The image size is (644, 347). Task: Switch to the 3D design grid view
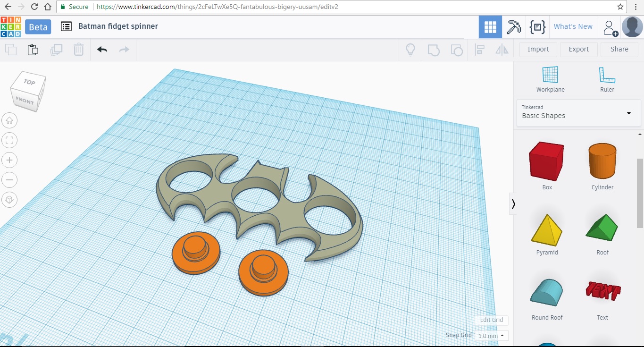(x=490, y=27)
